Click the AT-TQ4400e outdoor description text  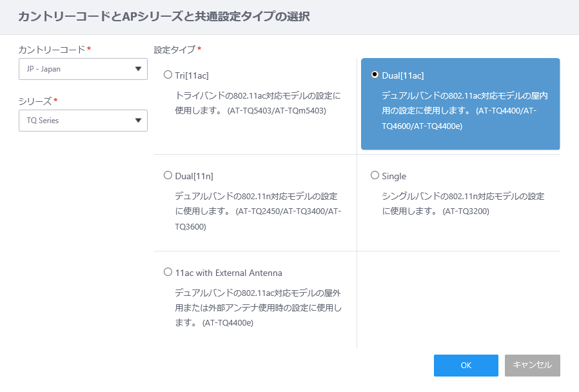click(258, 308)
